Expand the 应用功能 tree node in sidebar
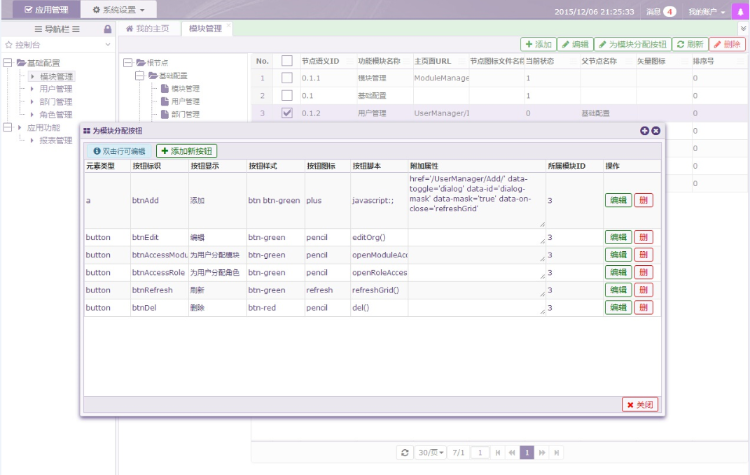This screenshot has width=750, height=475. pos(9,128)
